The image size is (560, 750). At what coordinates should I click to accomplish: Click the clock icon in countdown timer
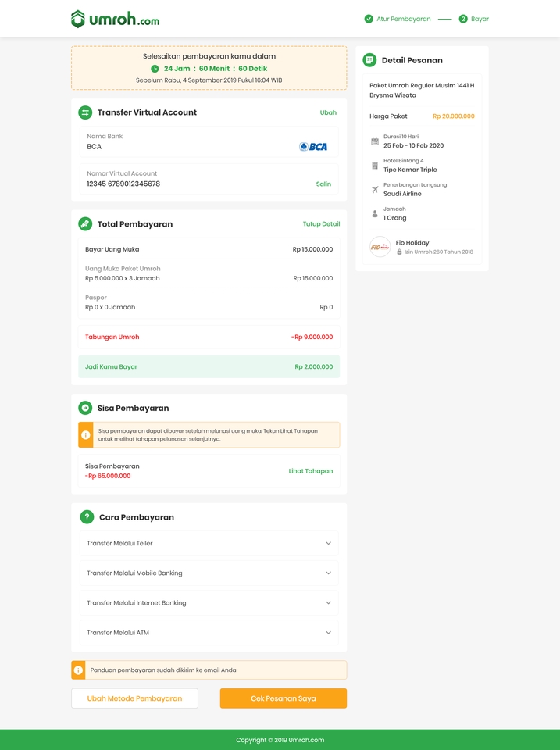(155, 69)
